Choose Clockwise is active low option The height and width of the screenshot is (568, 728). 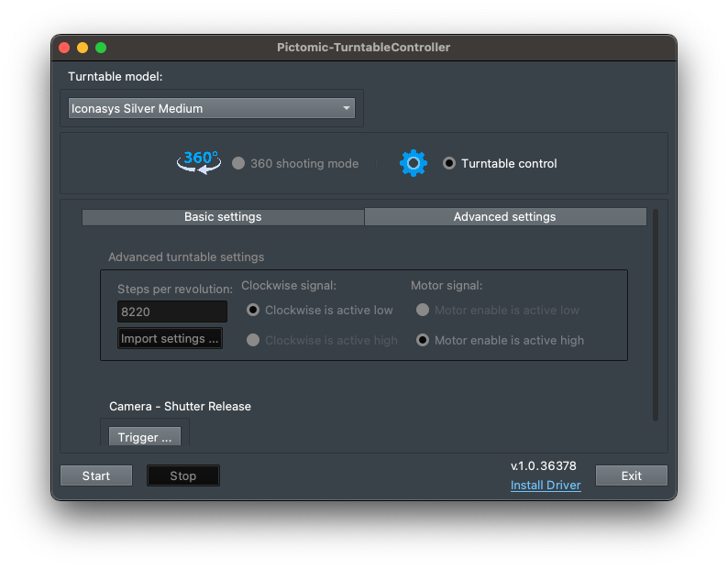click(x=253, y=311)
